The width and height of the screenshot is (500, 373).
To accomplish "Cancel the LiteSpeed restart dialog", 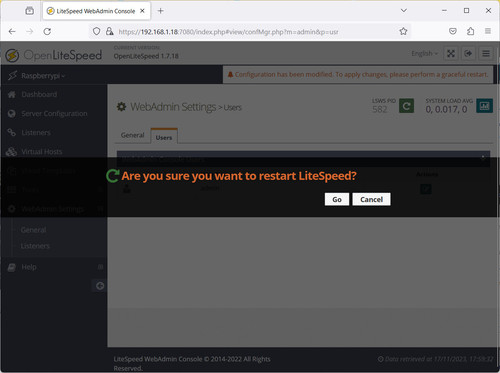I will click(371, 199).
